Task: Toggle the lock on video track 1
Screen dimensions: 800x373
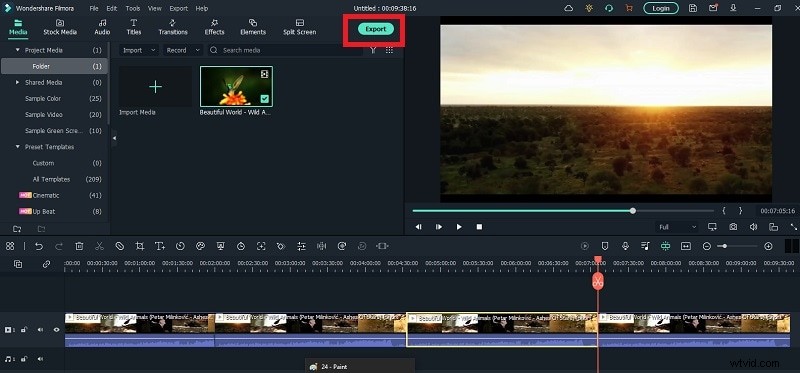Action: (x=23, y=330)
